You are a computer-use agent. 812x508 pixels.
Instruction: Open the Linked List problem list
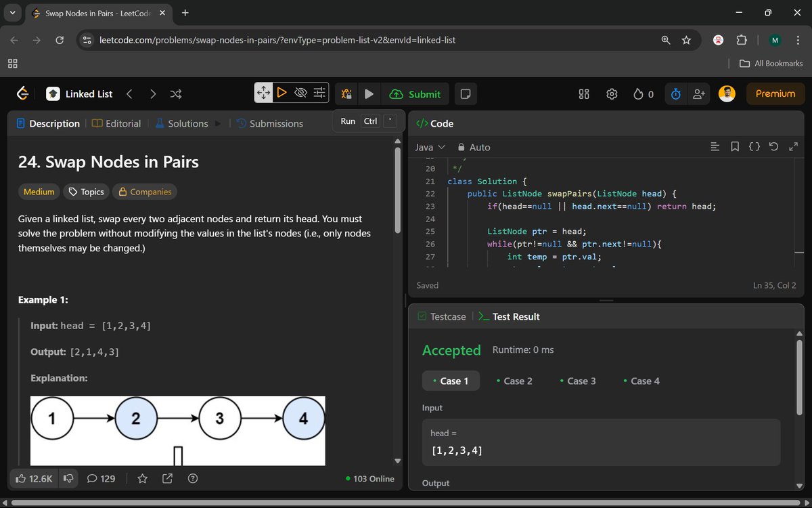coord(80,94)
